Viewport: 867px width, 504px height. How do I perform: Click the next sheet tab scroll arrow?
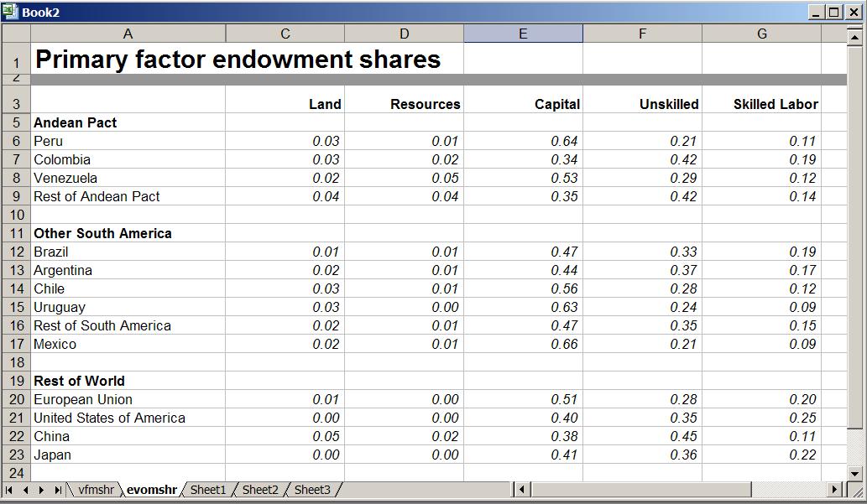[x=42, y=490]
